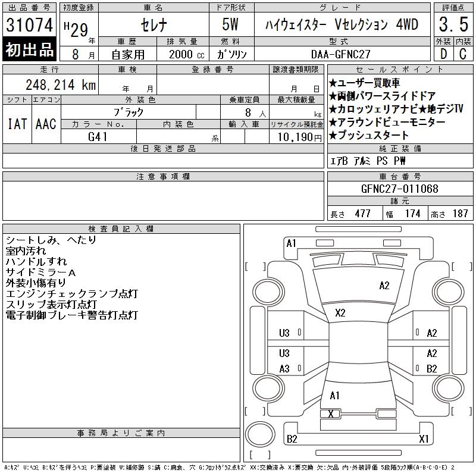Image resolution: width=476 pixels, height=476 pixels.
Task: Click the B2 marker beside X1 at the rear
Action: [292, 439]
